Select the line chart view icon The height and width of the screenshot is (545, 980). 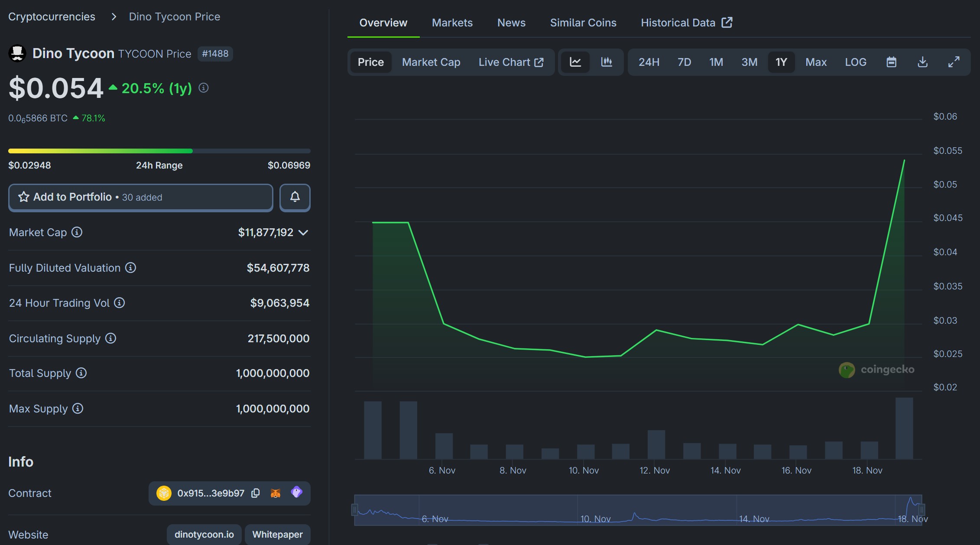[575, 62]
